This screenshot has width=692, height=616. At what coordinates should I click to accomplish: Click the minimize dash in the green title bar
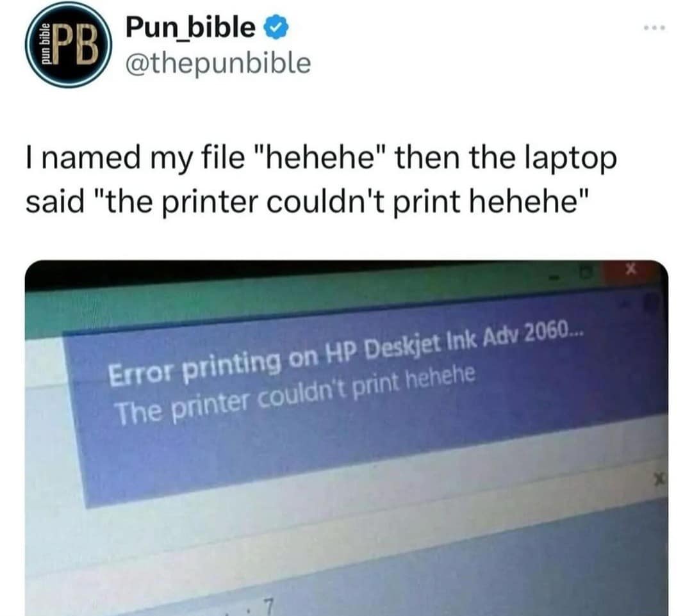[554, 278]
